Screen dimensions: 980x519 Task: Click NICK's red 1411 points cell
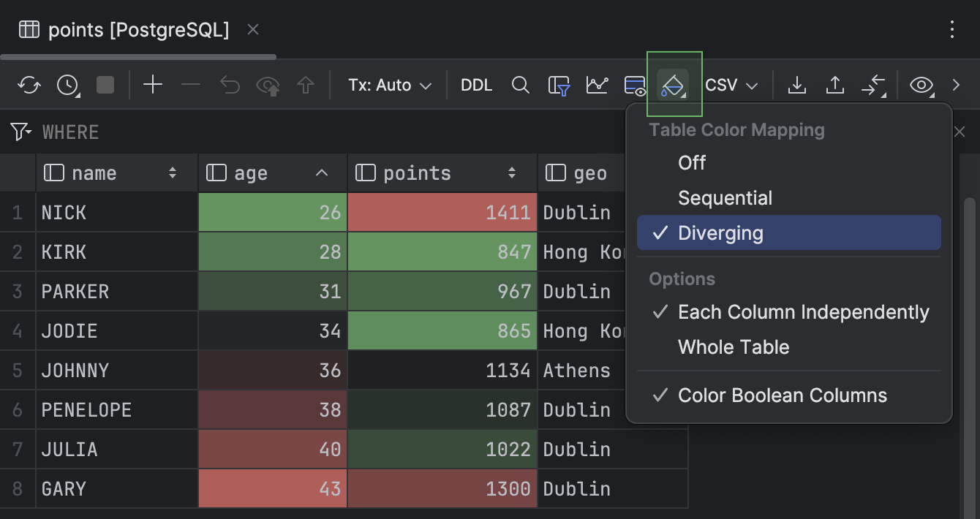(442, 212)
